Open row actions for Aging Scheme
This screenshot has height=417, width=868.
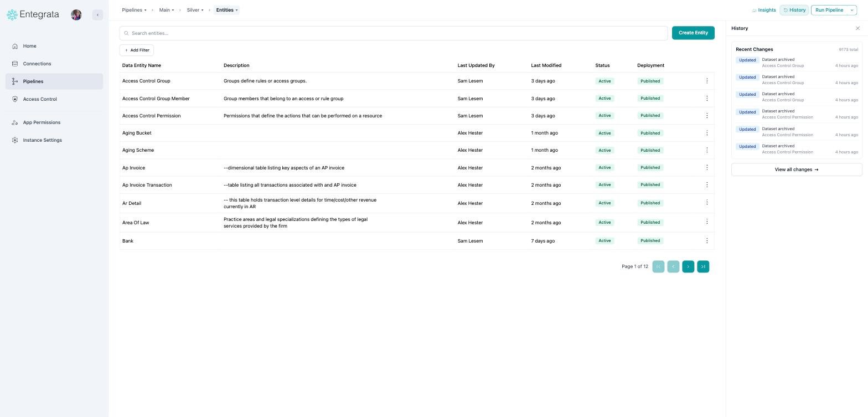coord(707,150)
